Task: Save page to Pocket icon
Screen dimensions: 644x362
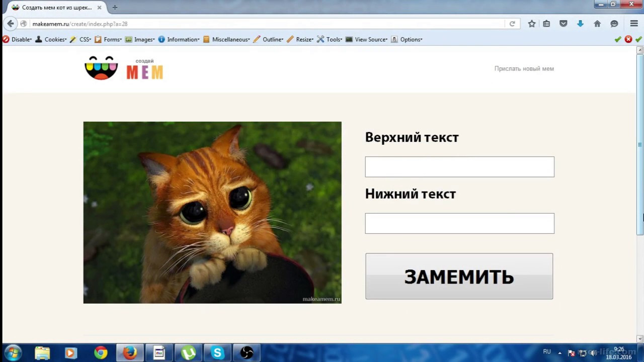Action: tap(563, 24)
